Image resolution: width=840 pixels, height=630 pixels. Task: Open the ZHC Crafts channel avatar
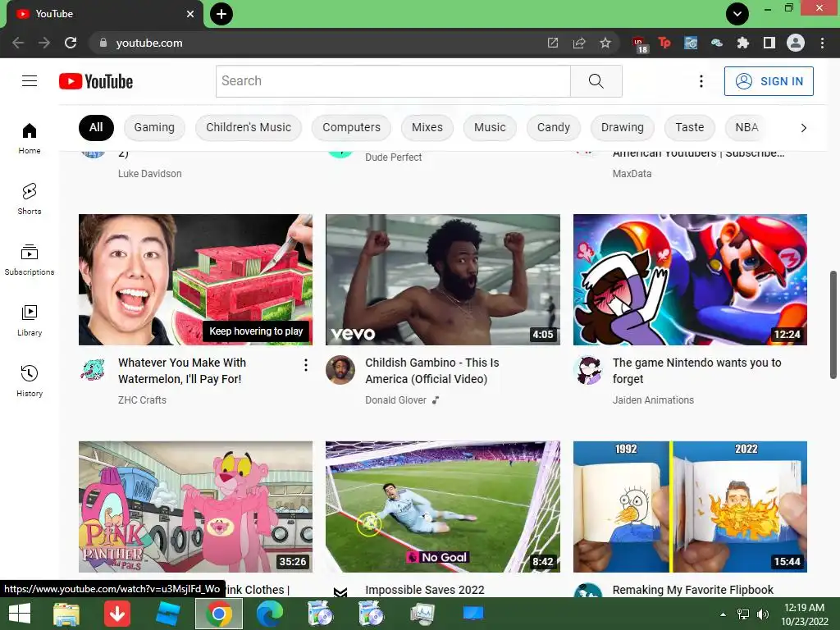pos(93,370)
